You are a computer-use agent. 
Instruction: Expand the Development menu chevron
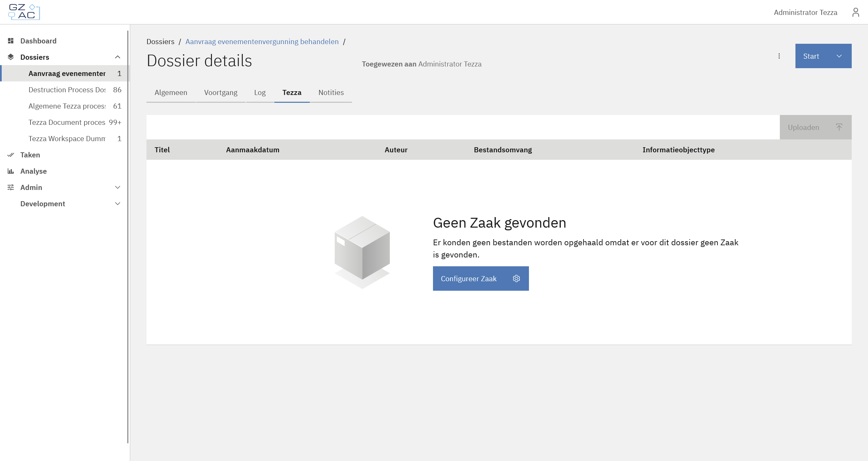click(118, 204)
